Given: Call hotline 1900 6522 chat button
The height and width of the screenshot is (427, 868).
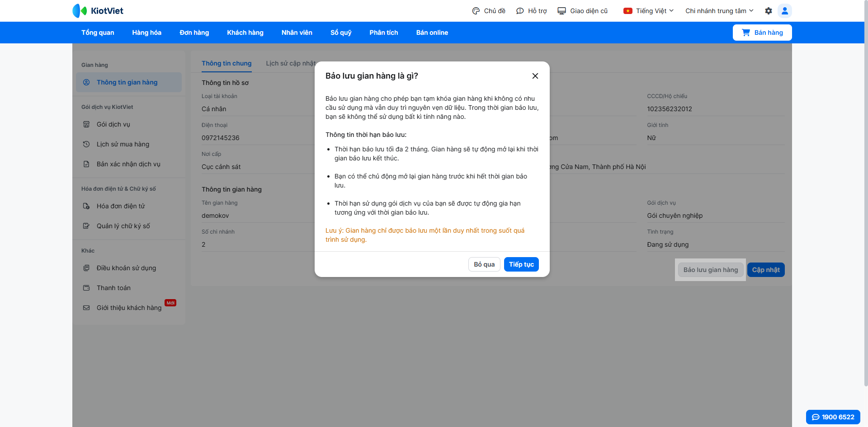Looking at the screenshot, I should click(x=833, y=417).
